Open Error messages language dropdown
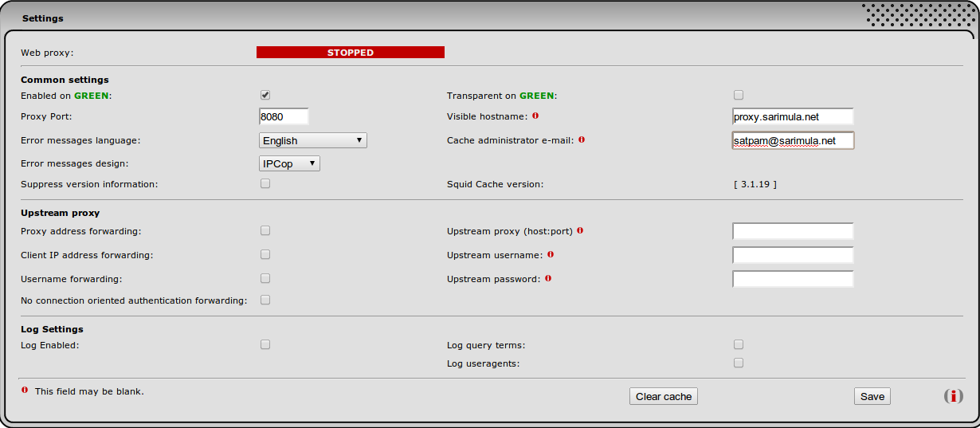This screenshot has height=428, width=980. 313,140
